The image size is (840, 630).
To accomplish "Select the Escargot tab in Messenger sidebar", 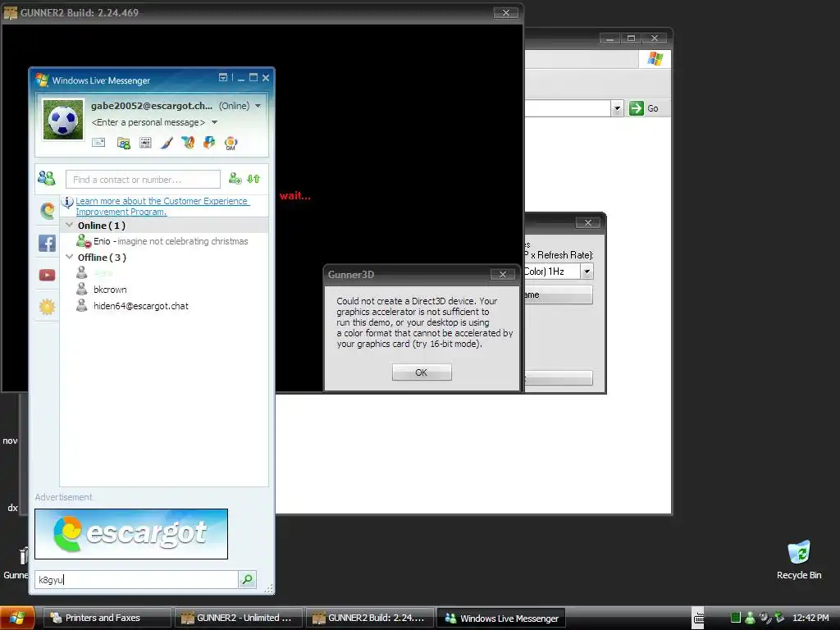I will point(47,211).
